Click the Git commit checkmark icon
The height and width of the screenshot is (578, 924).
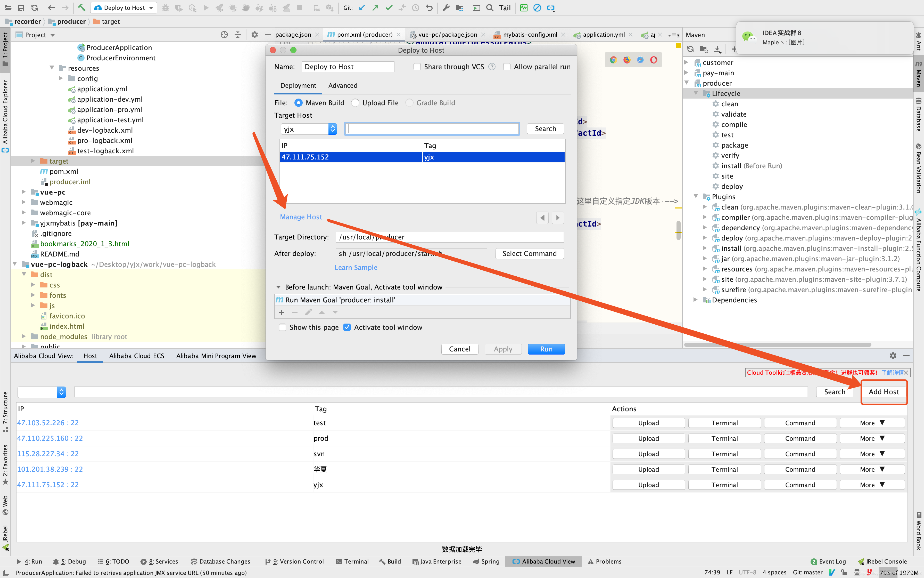tap(389, 8)
